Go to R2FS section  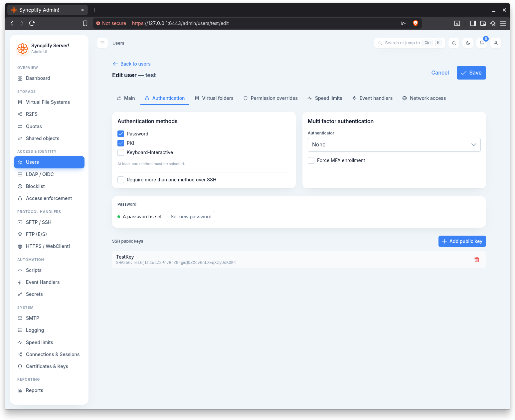pos(49,114)
